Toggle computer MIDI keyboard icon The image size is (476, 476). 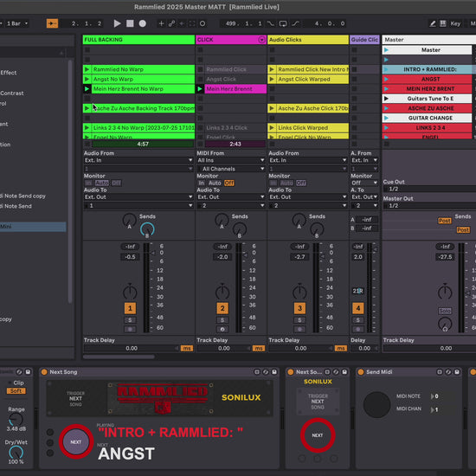pyautogui.click(x=443, y=23)
